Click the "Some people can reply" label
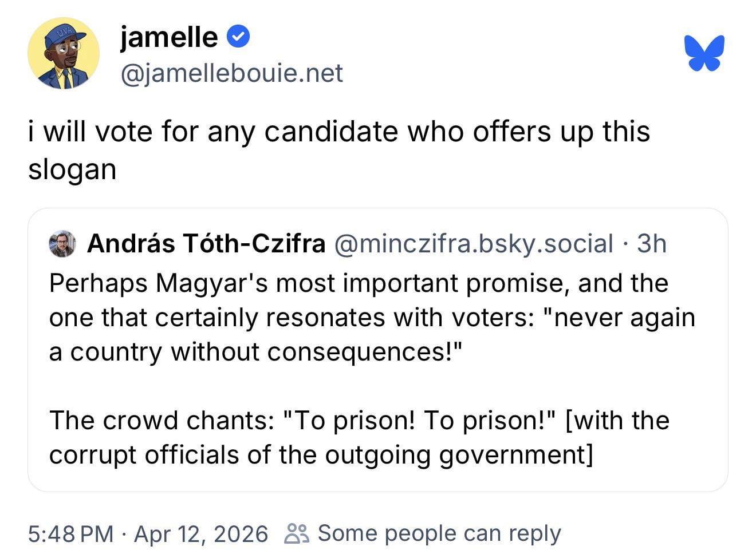This screenshot has height=558, width=756. coord(439,533)
